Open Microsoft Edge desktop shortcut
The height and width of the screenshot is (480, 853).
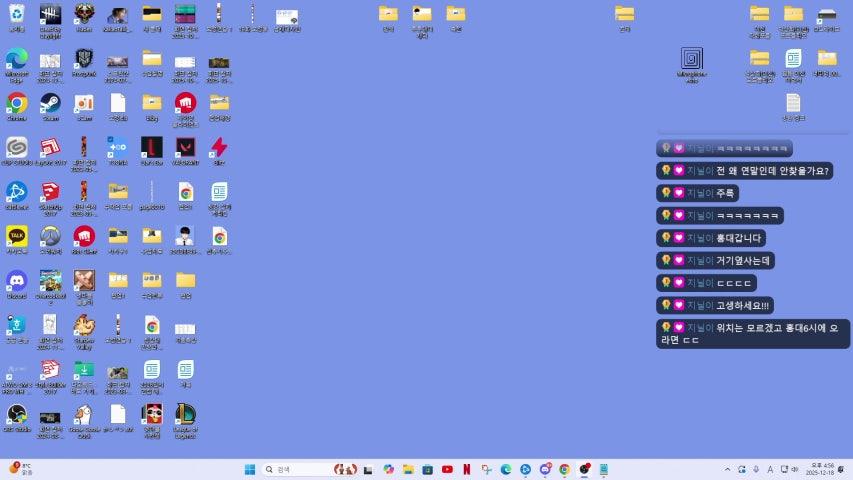click(16, 59)
